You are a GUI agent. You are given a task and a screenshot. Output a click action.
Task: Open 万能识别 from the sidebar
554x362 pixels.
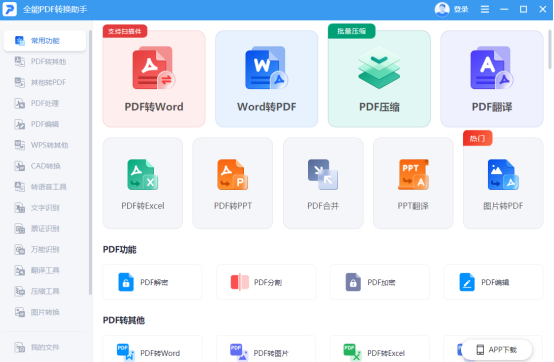[45, 249]
